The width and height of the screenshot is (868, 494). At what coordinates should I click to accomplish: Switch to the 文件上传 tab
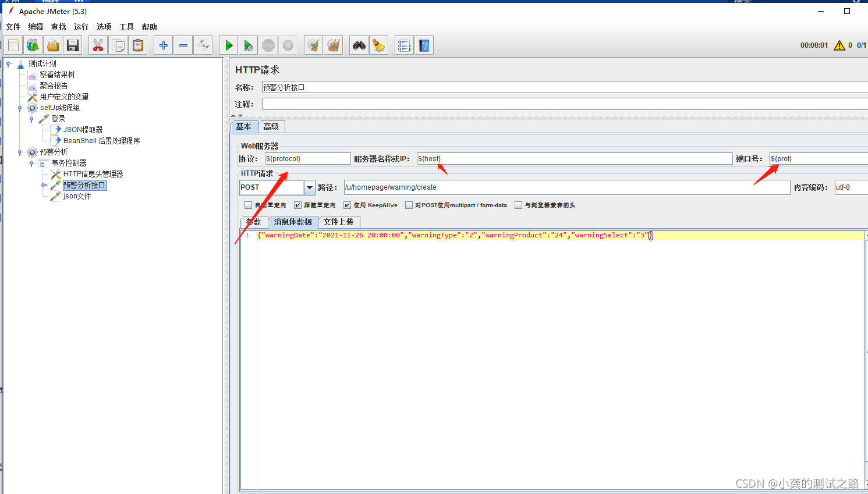(339, 222)
